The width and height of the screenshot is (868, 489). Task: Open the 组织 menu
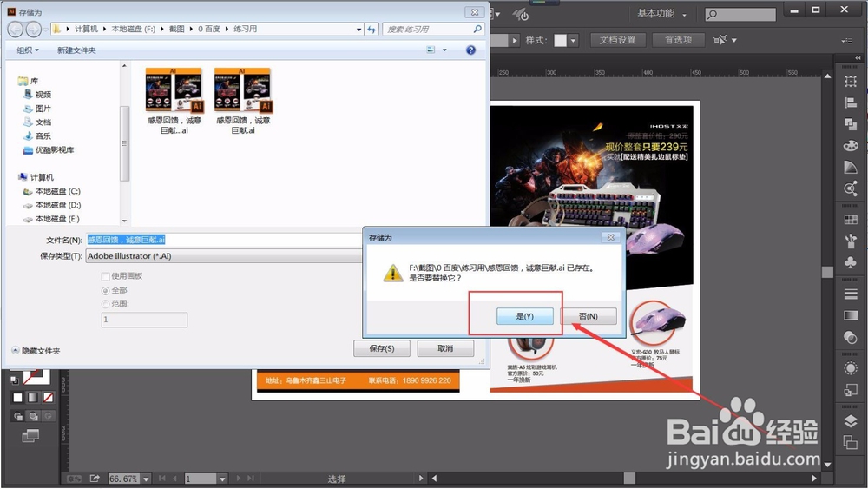tap(28, 50)
